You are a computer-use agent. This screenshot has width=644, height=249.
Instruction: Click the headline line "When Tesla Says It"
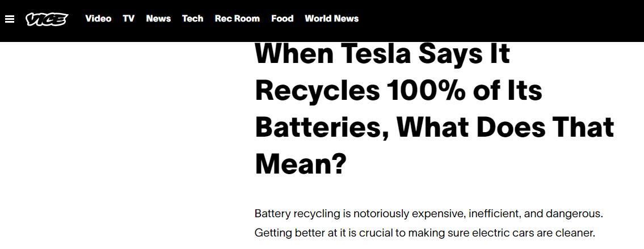pos(382,54)
